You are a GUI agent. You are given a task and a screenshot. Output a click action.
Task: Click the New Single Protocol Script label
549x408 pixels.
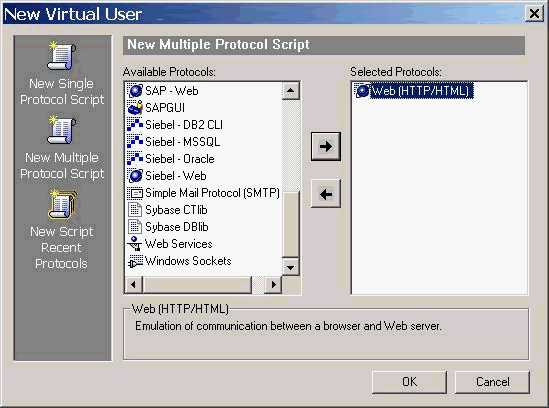pyautogui.click(x=62, y=91)
